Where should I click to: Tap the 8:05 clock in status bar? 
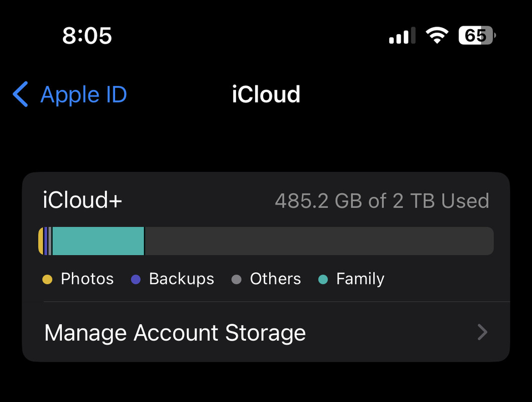point(87,36)
